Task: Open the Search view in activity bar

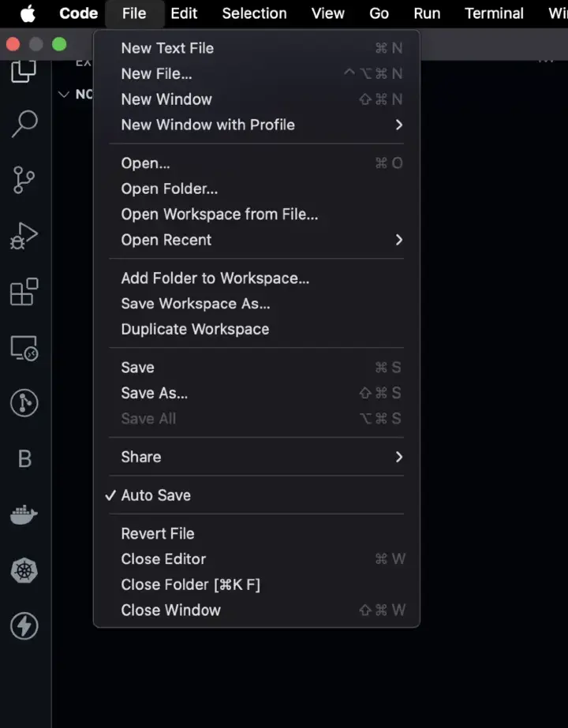Action: [x=24, y=124]
